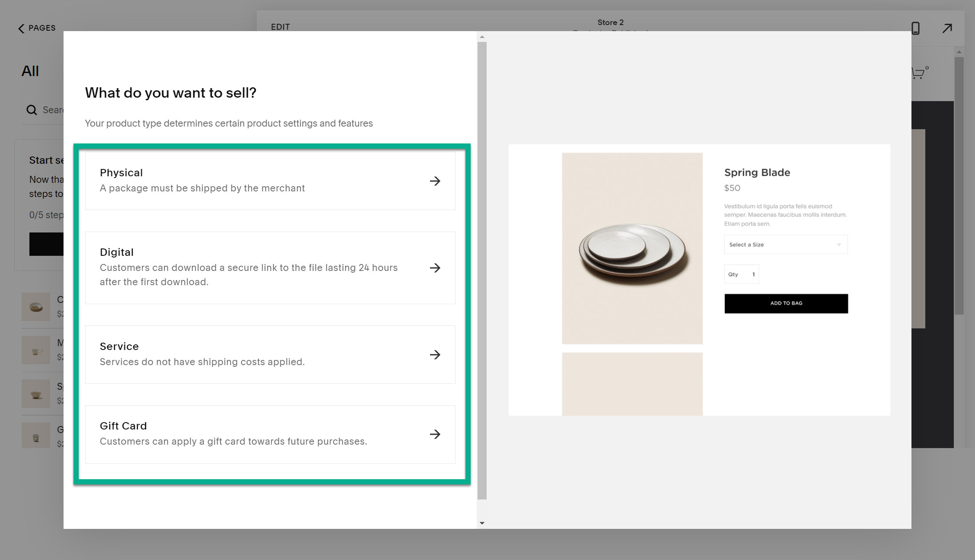
Task: Open site in new window arrow icon
Action: point(947,29)
